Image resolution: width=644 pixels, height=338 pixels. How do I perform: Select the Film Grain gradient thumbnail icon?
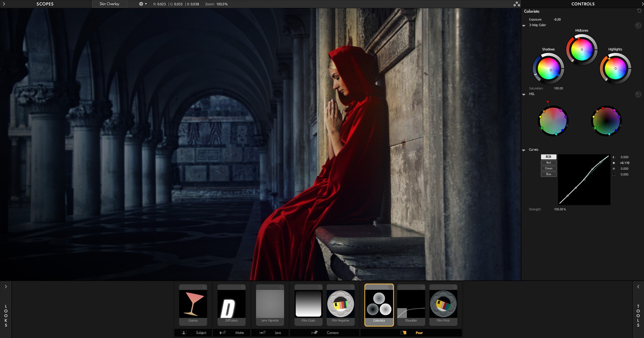(x=308, y=304)
